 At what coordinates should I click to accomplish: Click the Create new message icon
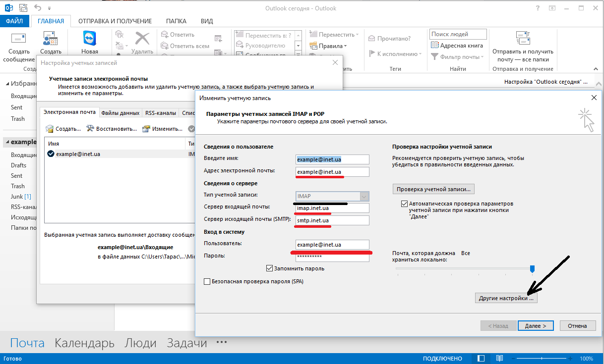pyautogui.click(x=18, y=39)
